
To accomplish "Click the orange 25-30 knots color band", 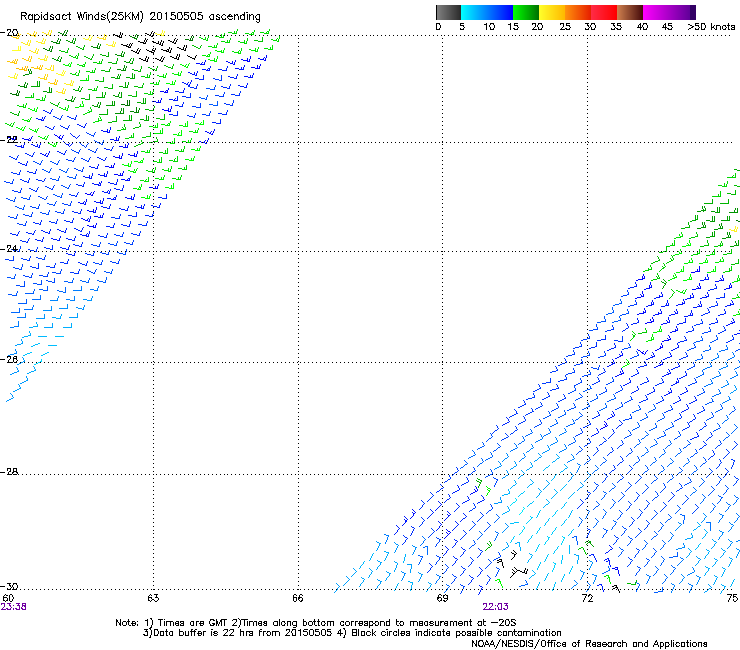I will coord(578,12).
